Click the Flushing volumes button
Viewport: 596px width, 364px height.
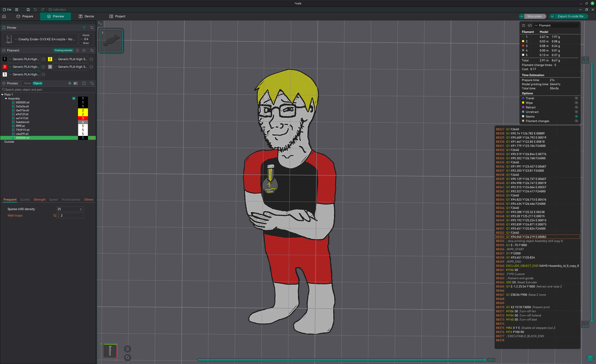pyautogui.click(x=63, y=50)
